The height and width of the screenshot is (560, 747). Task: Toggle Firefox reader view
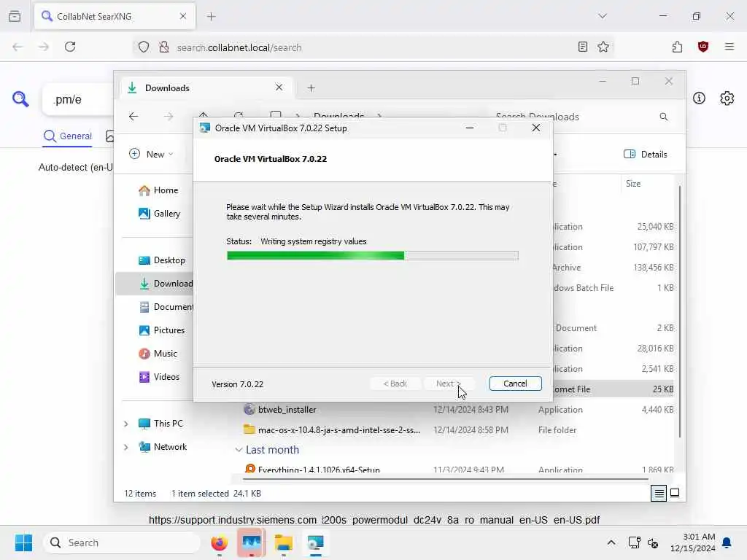(582, 47)
